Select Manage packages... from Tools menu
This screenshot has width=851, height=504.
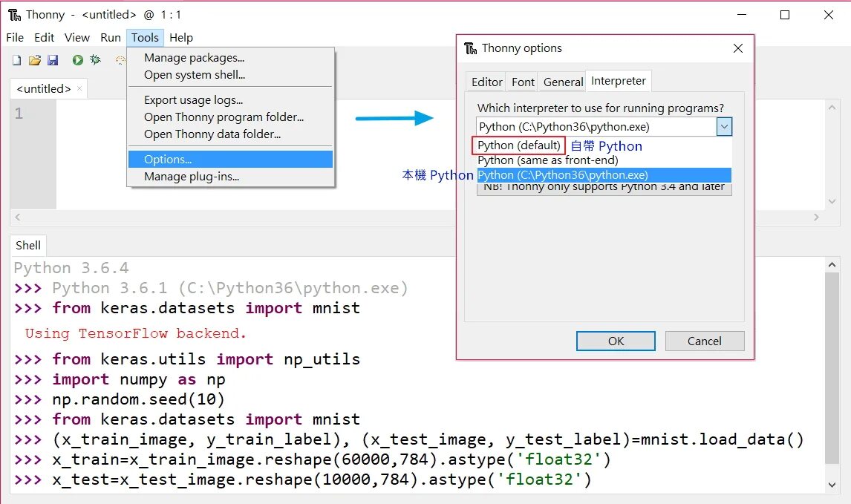[231, 57]
